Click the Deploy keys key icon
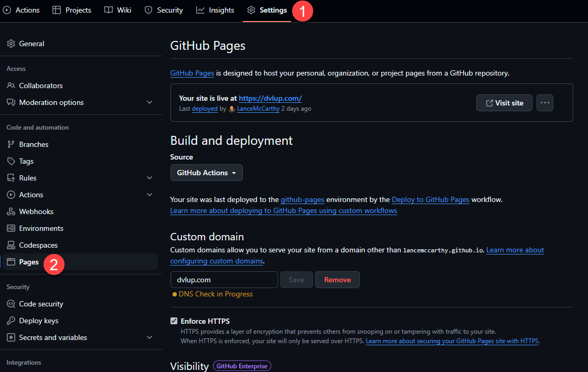 pos(10,321)
